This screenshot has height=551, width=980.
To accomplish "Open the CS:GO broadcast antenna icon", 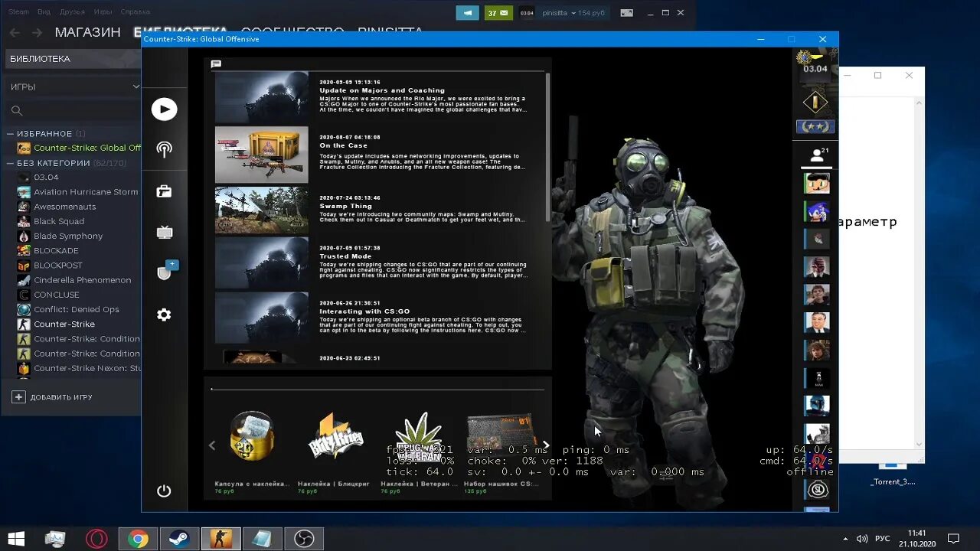I will pos(164,149).
